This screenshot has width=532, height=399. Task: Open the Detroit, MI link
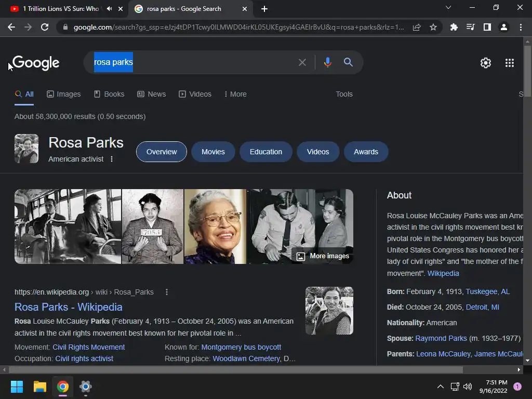(482, 307)
